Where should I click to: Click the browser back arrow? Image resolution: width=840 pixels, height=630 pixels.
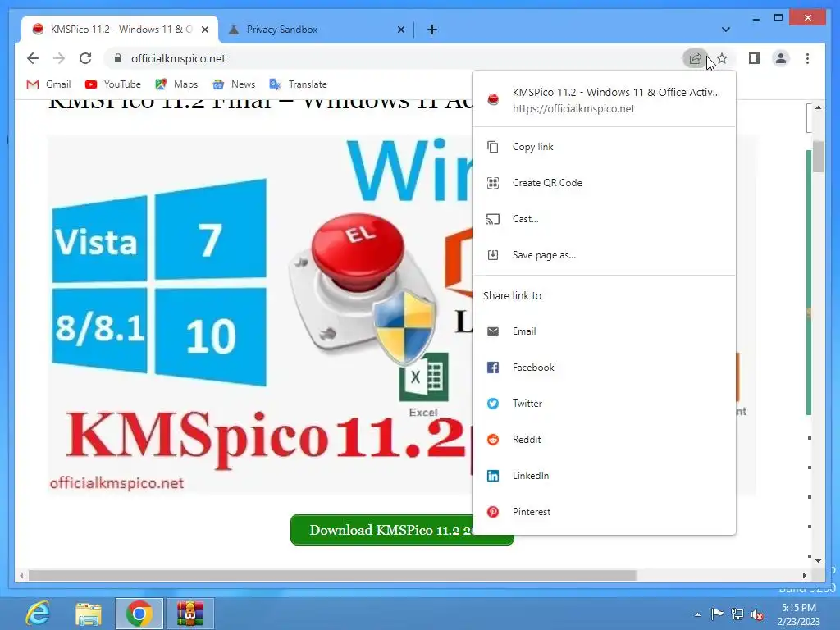point(33,58)
